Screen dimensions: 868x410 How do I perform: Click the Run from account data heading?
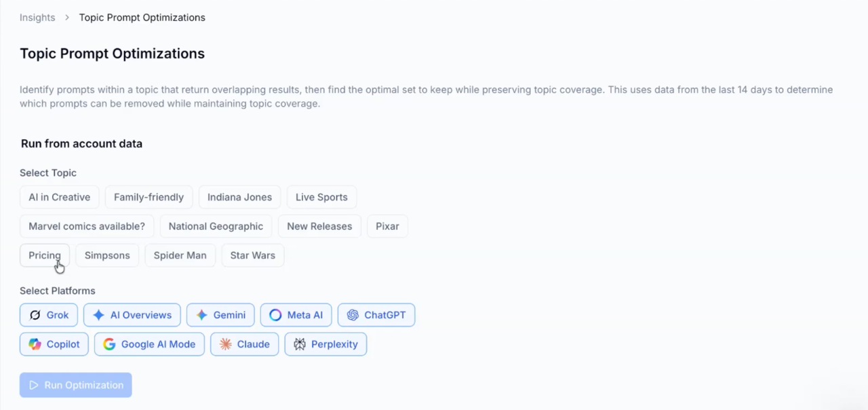tap(81, 143)
